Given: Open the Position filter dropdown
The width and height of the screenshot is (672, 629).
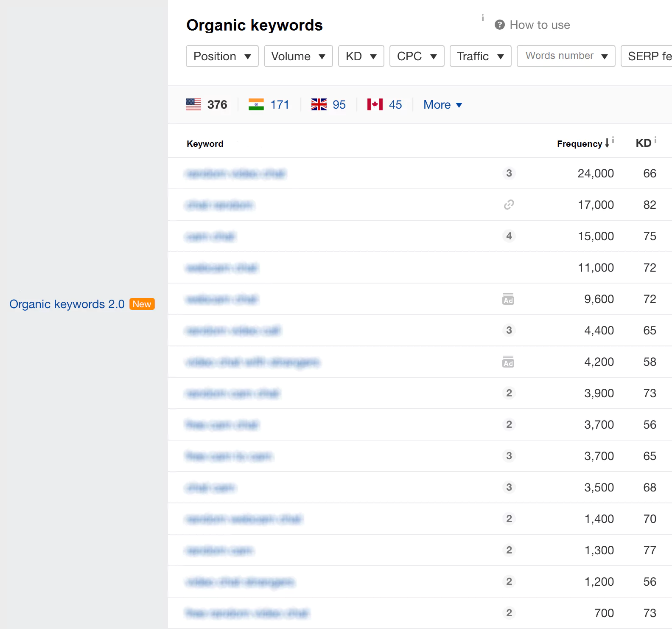Looking at the screenshot, I should [222, 56].
